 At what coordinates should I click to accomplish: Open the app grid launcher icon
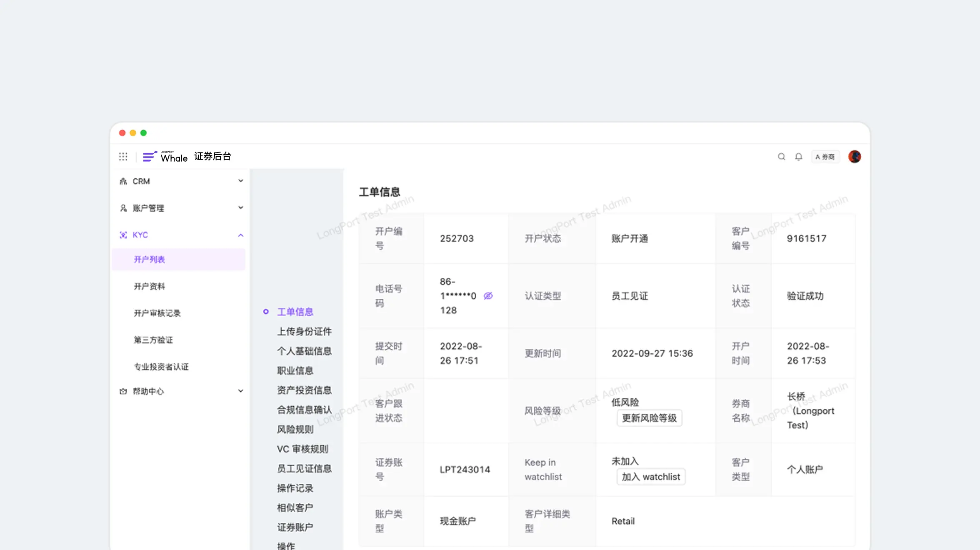123,157
